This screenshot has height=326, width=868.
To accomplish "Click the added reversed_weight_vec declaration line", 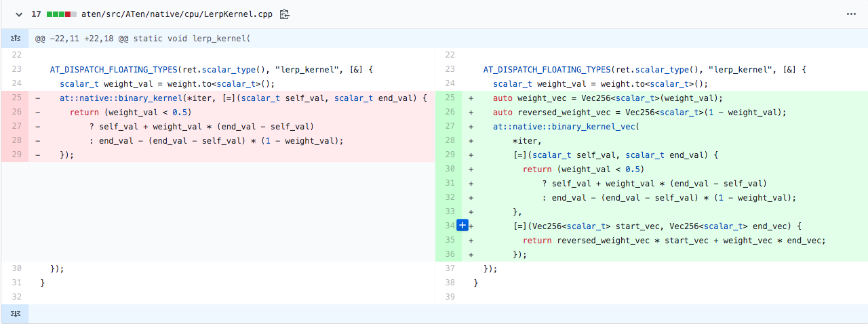I will click(639, 113).
